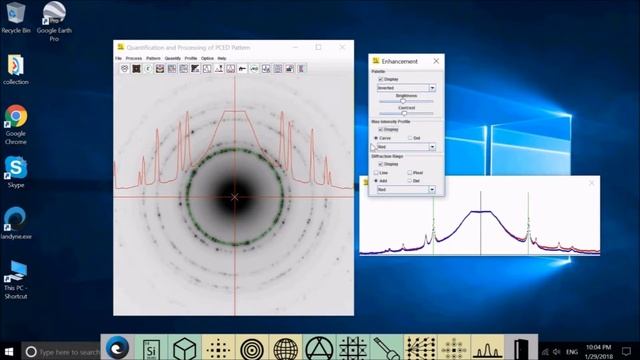640x360 pixels.
Task: Open the Si periodic element launcher icon
Action: point(151,349)
